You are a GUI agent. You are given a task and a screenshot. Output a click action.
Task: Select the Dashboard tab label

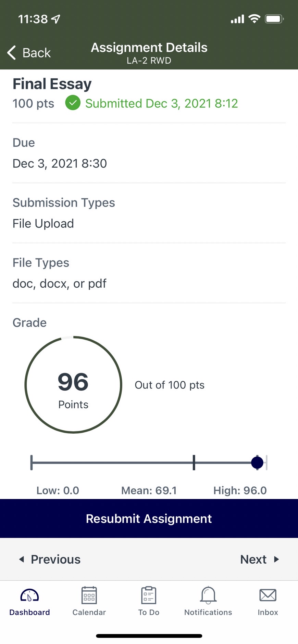29,612
